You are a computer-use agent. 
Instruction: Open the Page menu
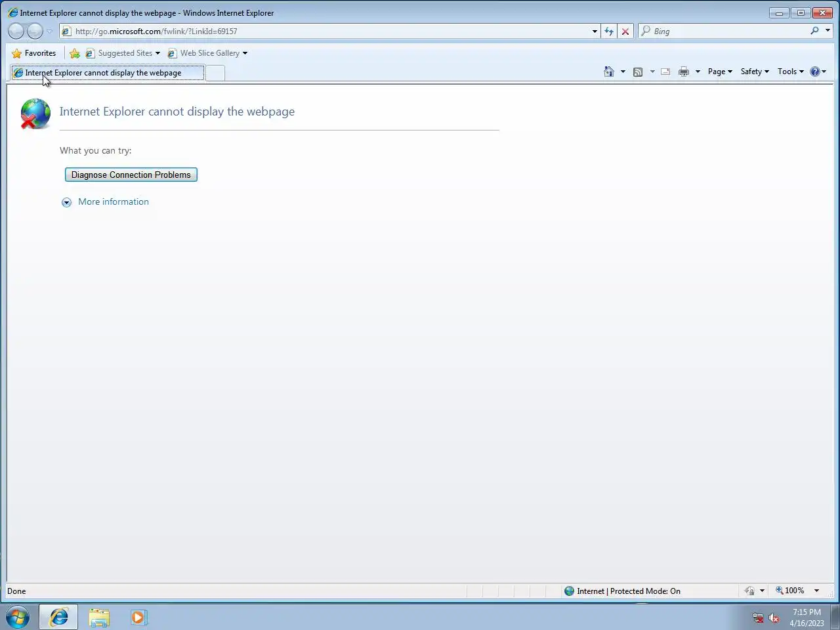pyautogui.click(x=720, y=72)
